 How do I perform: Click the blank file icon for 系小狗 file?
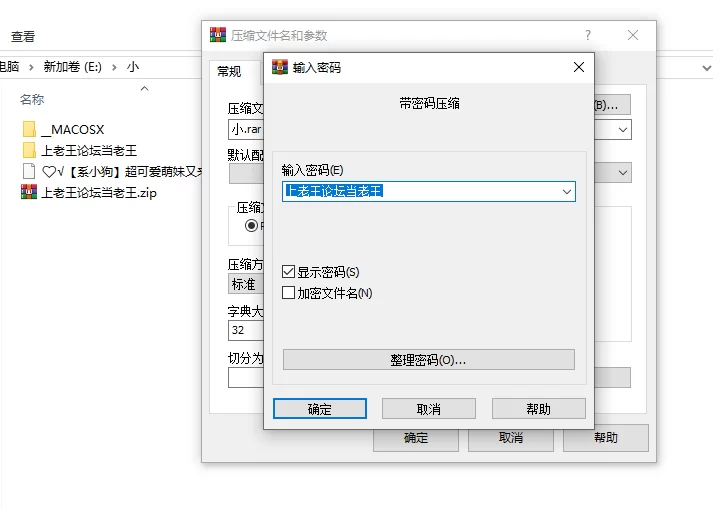click(29, 171)
